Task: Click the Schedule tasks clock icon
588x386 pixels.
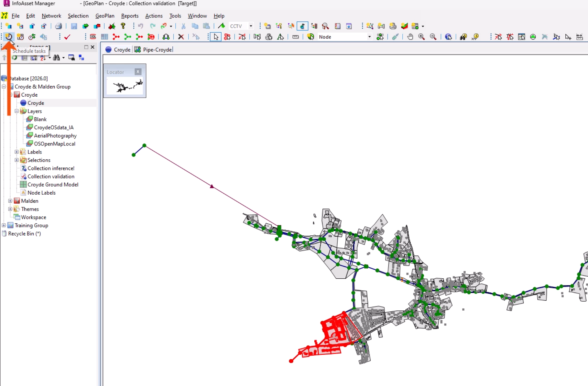Action: pos(9,37)
